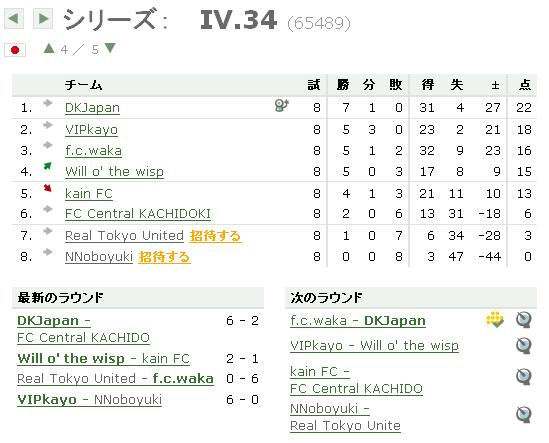Open Will o' the wisp team link
This screenshot has width=549, height=443.
114,172
